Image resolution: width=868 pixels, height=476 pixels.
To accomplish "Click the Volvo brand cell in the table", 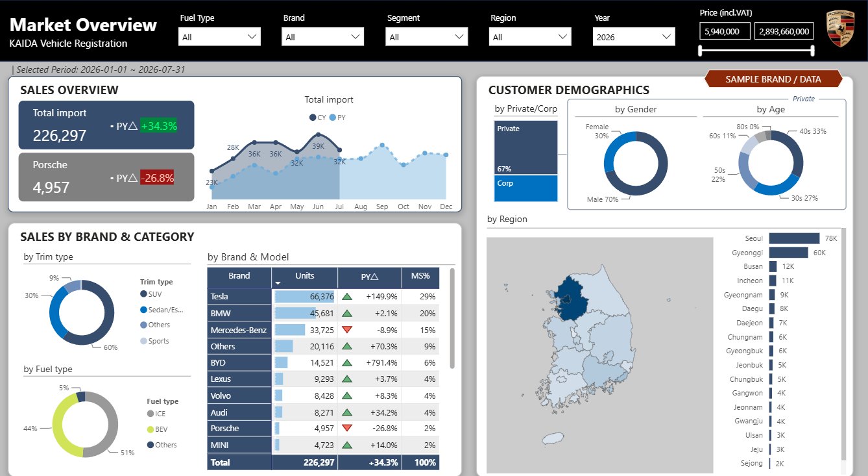I will (239, 395).
